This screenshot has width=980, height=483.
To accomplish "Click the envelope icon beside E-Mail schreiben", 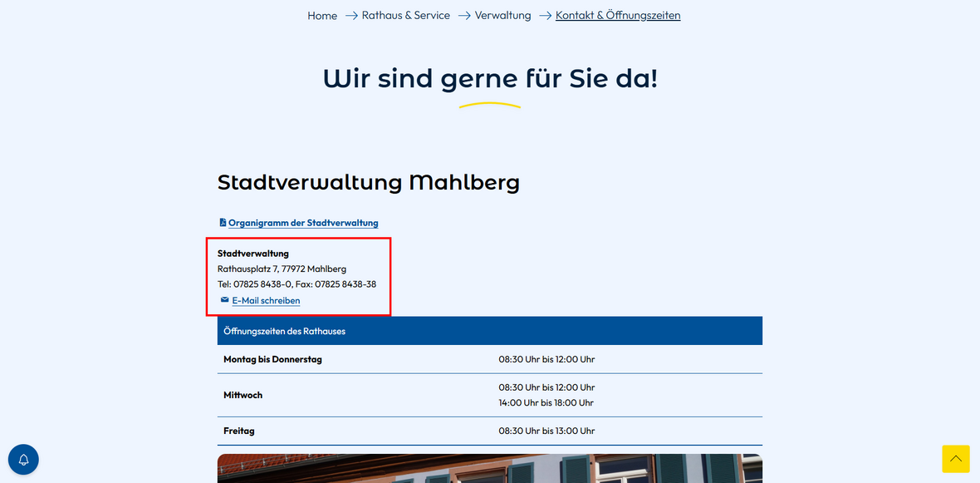I will click(224, 300).
